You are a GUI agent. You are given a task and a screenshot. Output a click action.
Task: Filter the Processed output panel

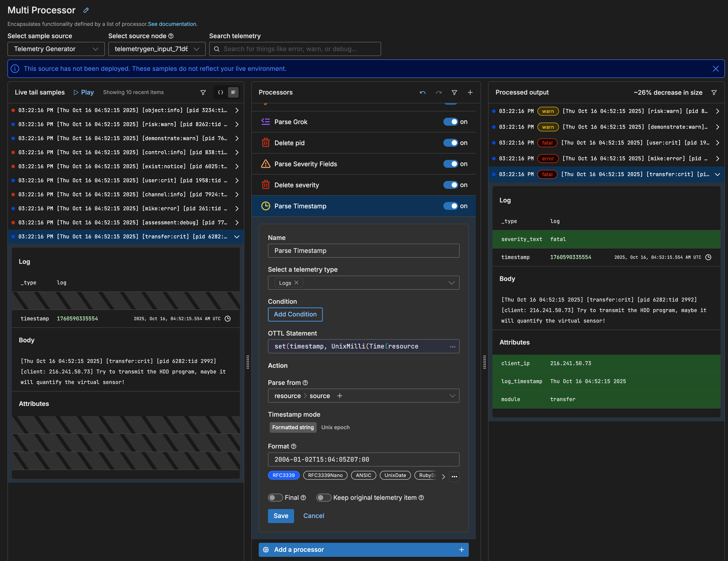(x=714, y=93)
